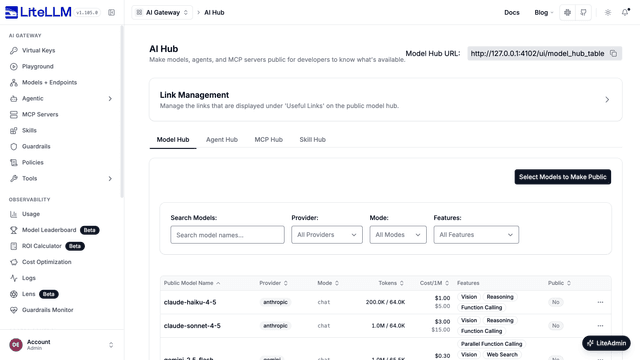Viewport: 640px width, 360px height.
Task: Switch to the Agent Hub tab
Action: pos(222,140)
